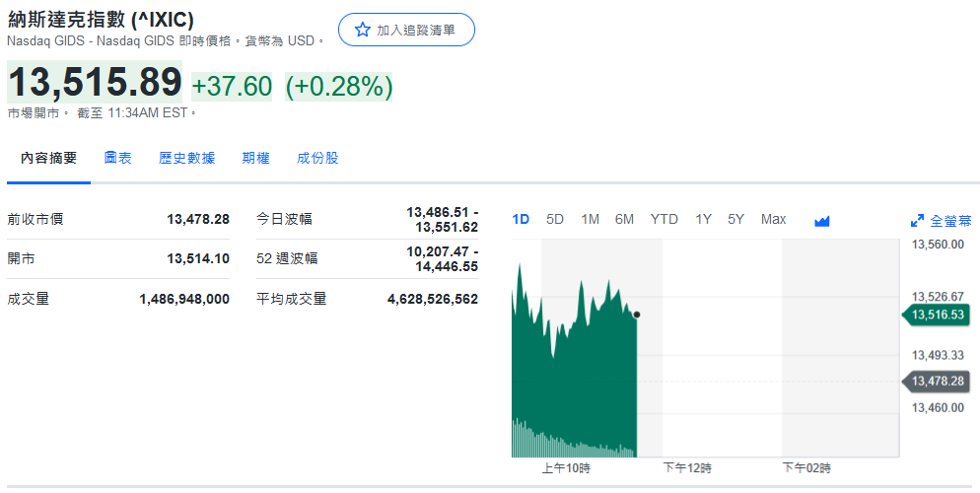Show the Max chart range

773,219
